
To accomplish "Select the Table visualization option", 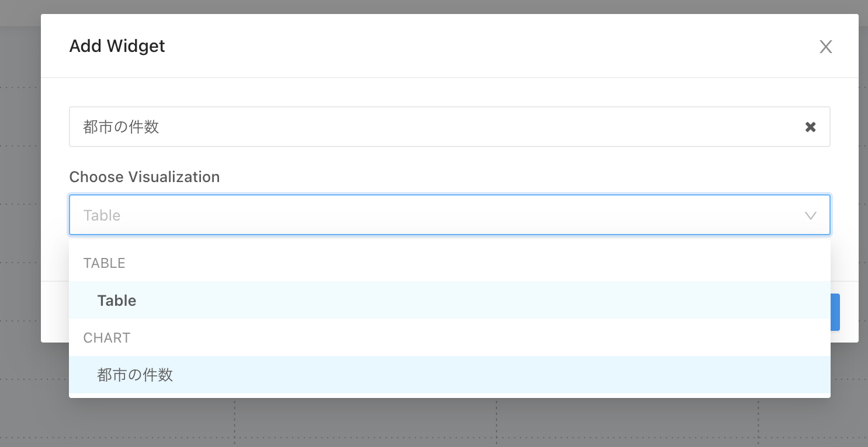I will point(117,301).
